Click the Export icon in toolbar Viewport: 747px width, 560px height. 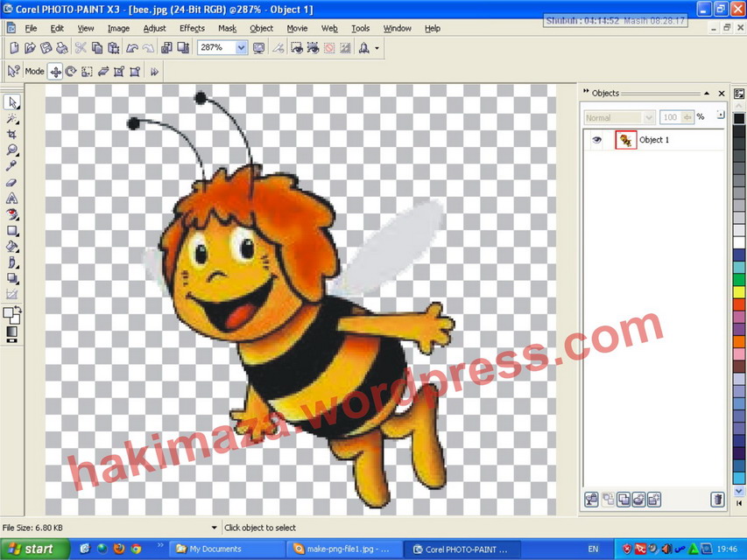[183, 47]
